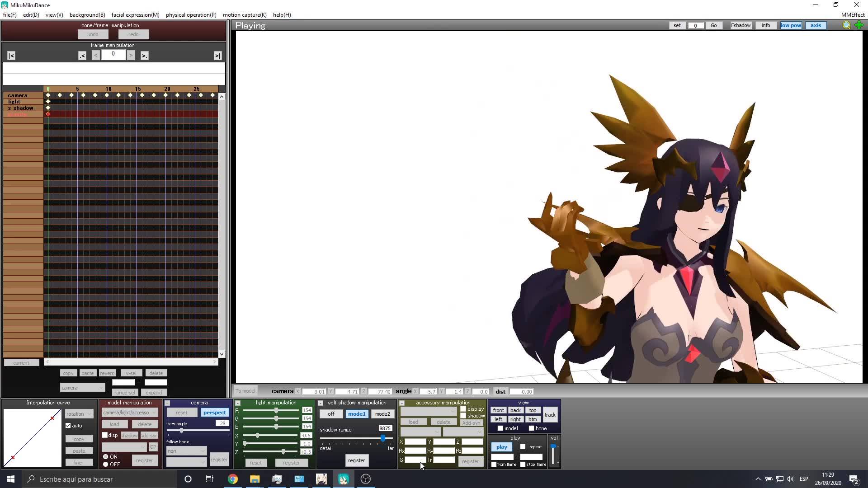868x488 pixels.
Task: Step back one frame (<) button
Action: pos(95,56)
